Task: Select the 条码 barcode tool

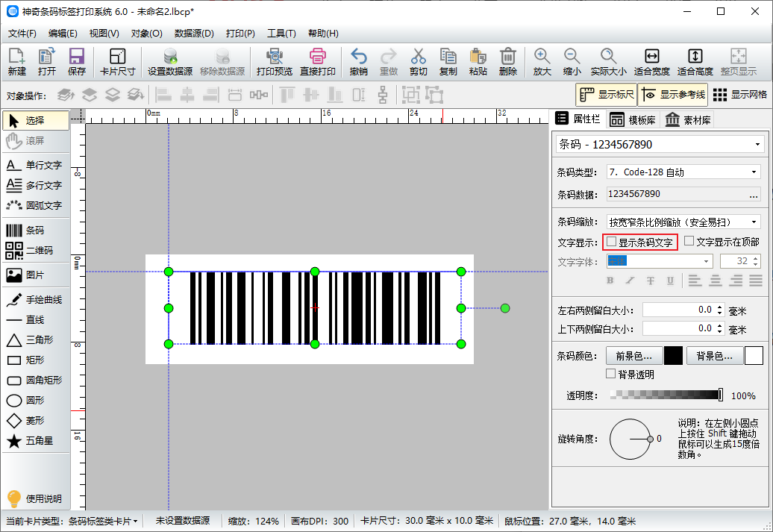Action: pos(36,231)
